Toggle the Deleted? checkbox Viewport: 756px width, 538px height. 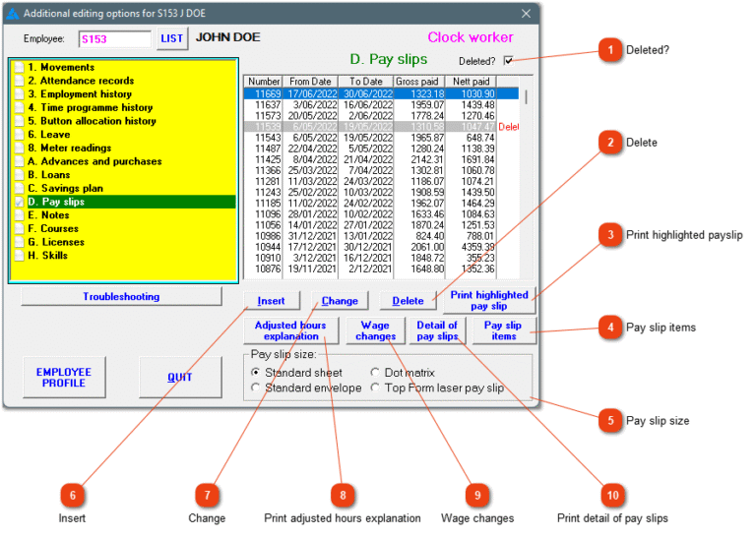[x=508, y=61]
